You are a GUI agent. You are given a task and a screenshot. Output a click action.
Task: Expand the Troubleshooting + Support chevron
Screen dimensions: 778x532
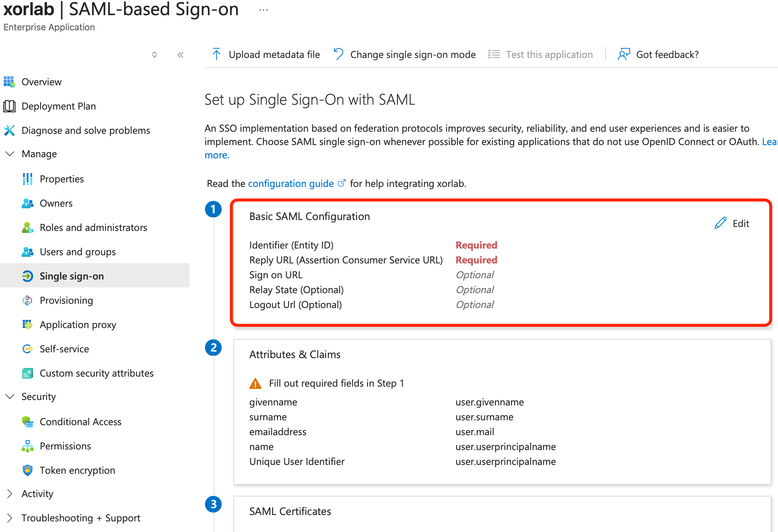click(x=10, y=518)
